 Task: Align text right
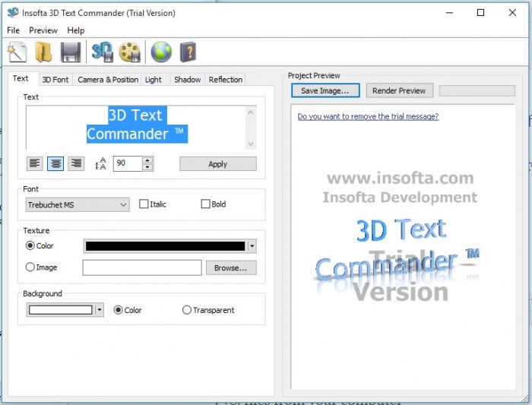coord(76,164)
